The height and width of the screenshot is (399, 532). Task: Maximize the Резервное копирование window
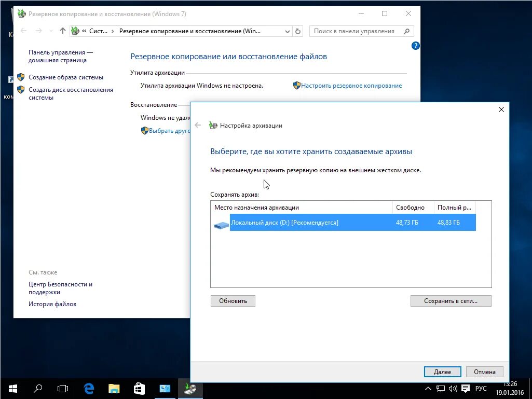pyautogui.click(x=385, y=13)
